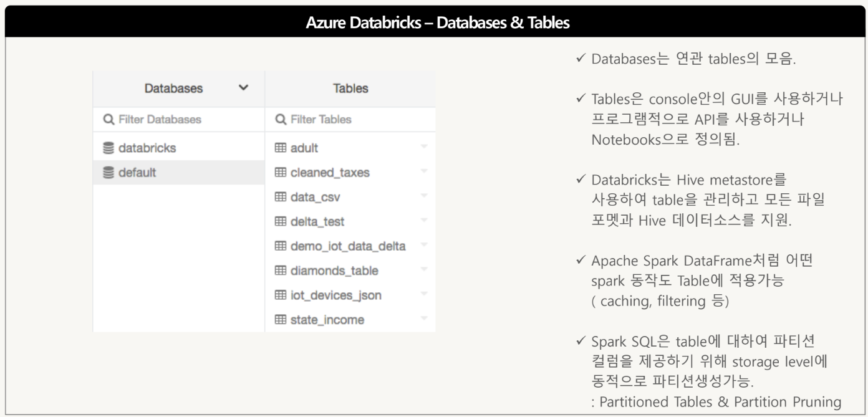Open the dropdown arrow for adult table
Image resolution: width=868 pixels, height=417 pixels.
(x=424, y=147)
